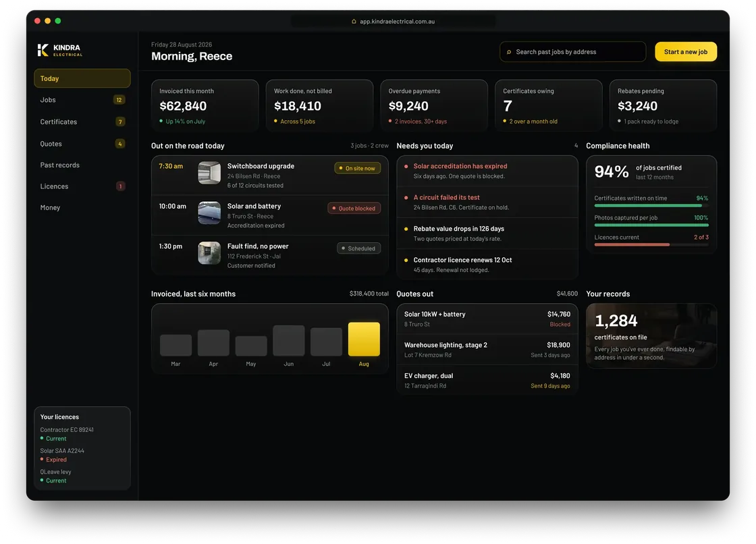
Task: Click the Quote blocked status pill
Action: (x=354, y=209)
